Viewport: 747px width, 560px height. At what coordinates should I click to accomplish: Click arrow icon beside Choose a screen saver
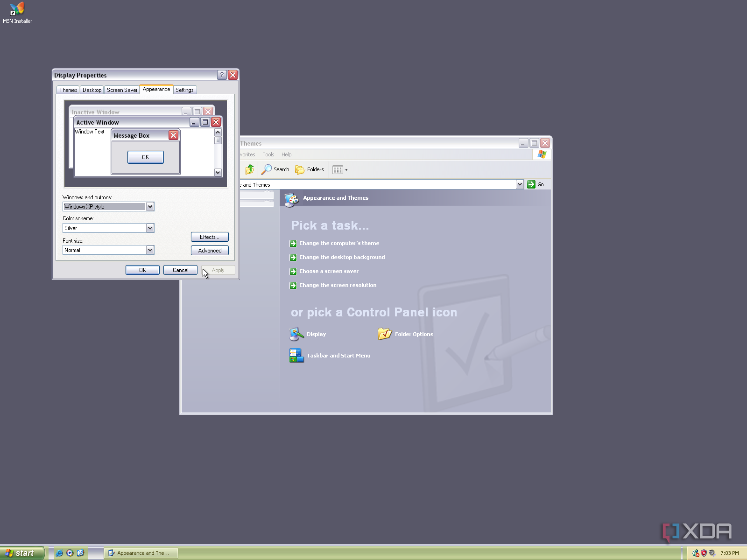pos(293,272)
